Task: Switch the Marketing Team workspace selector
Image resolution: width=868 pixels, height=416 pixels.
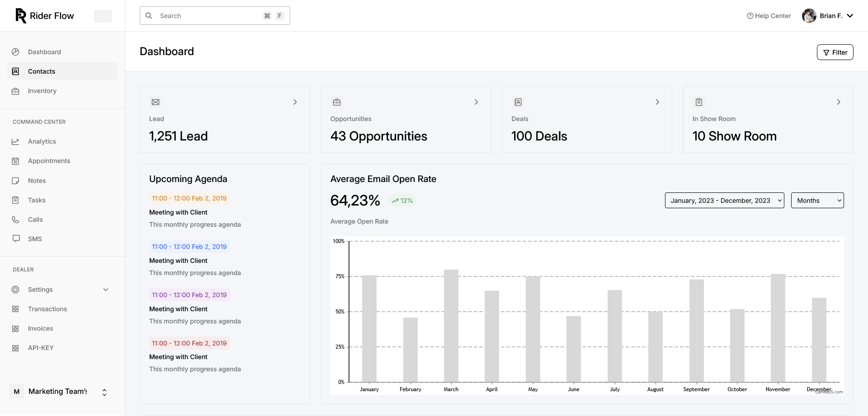Action: (x=104, y=392)
